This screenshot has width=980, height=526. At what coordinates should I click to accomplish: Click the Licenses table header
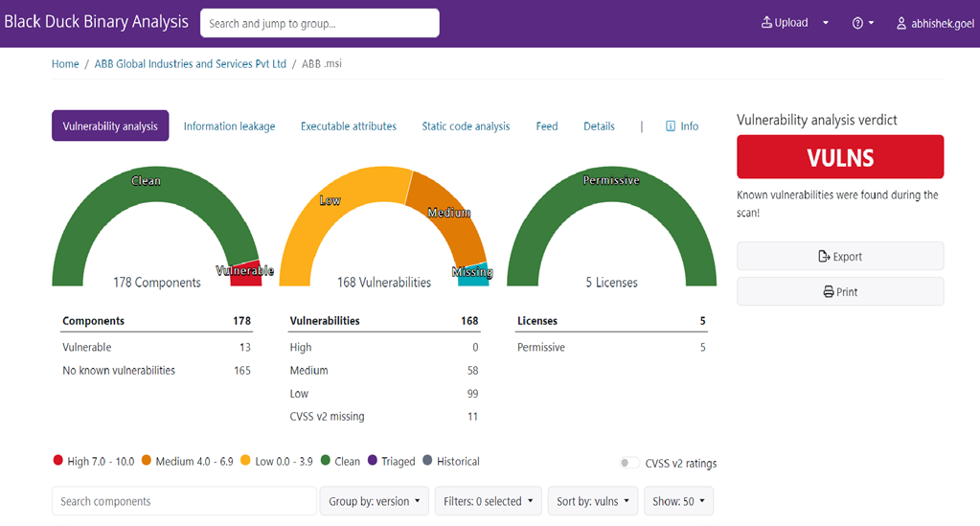pyautogui.click(x=611, y=321)
